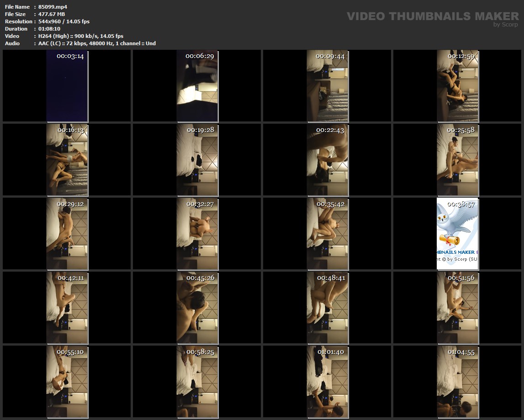Image resolution: width=524 pixels, height=420 pixels.
Task: Click the H264 video codec info line
Action: (x=81, y=36)
